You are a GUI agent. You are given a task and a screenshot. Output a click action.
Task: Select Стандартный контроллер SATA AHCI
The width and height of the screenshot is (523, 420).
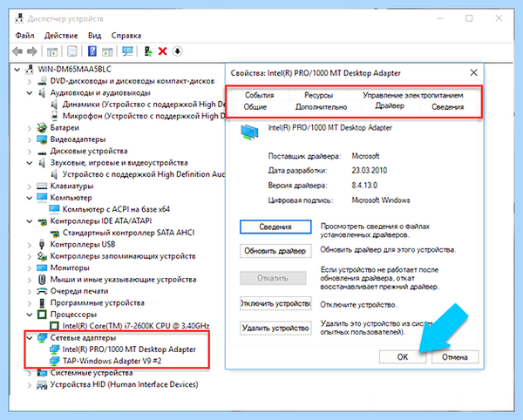[128, 233]
